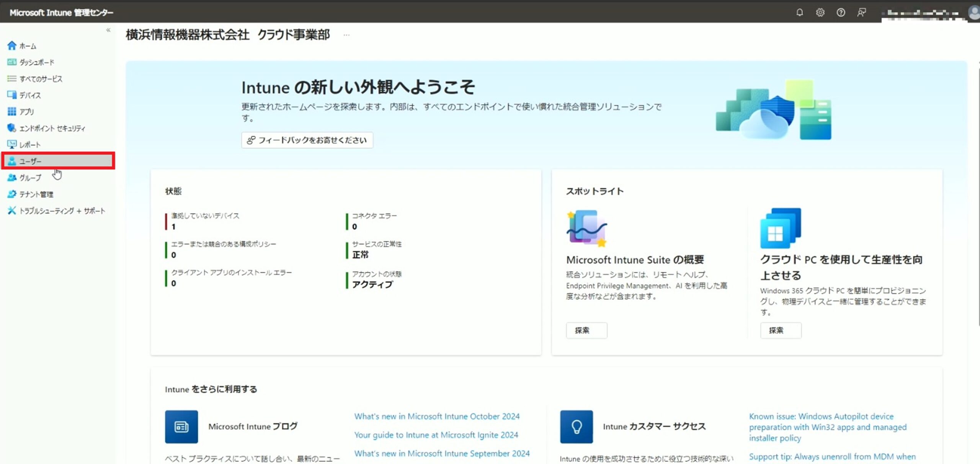Screen dimensions: 980x464
Task: Select ユーザー in the sidebar
Action: point(31,161)
